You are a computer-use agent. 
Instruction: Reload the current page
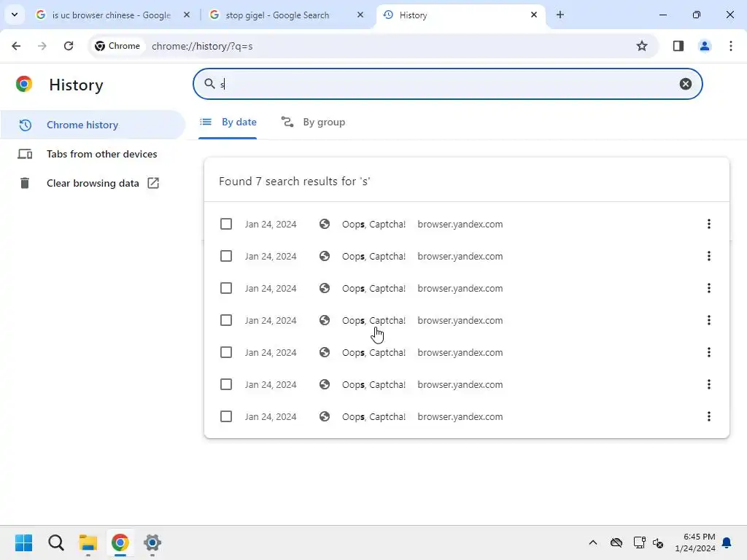69,46
